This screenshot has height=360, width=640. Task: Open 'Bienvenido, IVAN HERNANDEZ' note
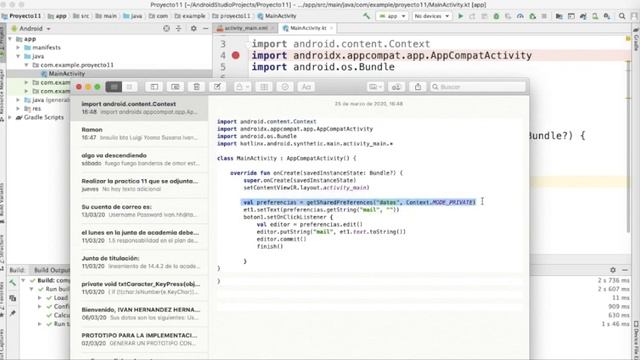[x=140, y=313]
